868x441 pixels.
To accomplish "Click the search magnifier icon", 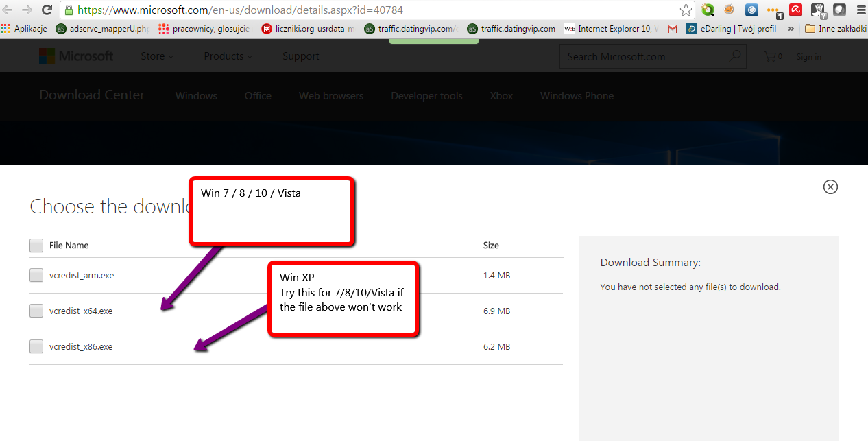I will (736, 56).
